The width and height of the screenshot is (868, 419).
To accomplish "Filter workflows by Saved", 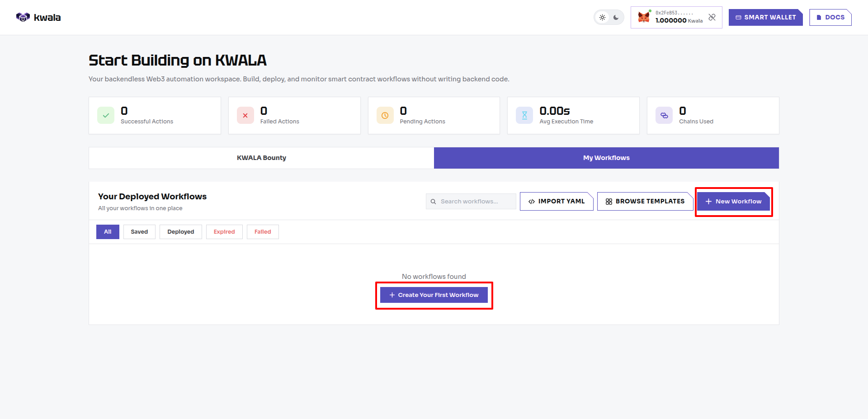I will (x=139, y=232).
